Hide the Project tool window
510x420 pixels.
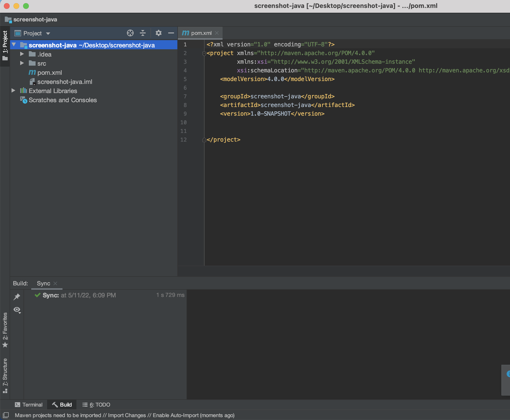[171, 33]
